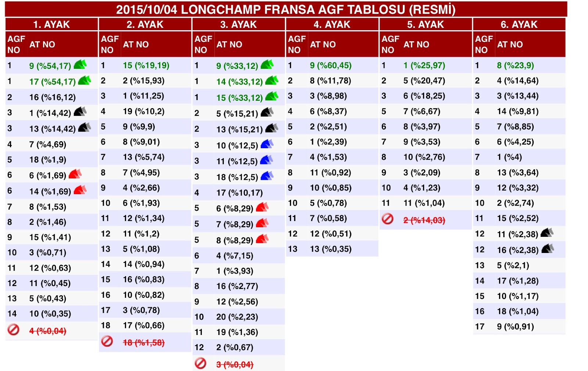This screenshot has height=371, width=588.
Task: Click the '4. AYAK' column header
Action: tap(332, 24)
